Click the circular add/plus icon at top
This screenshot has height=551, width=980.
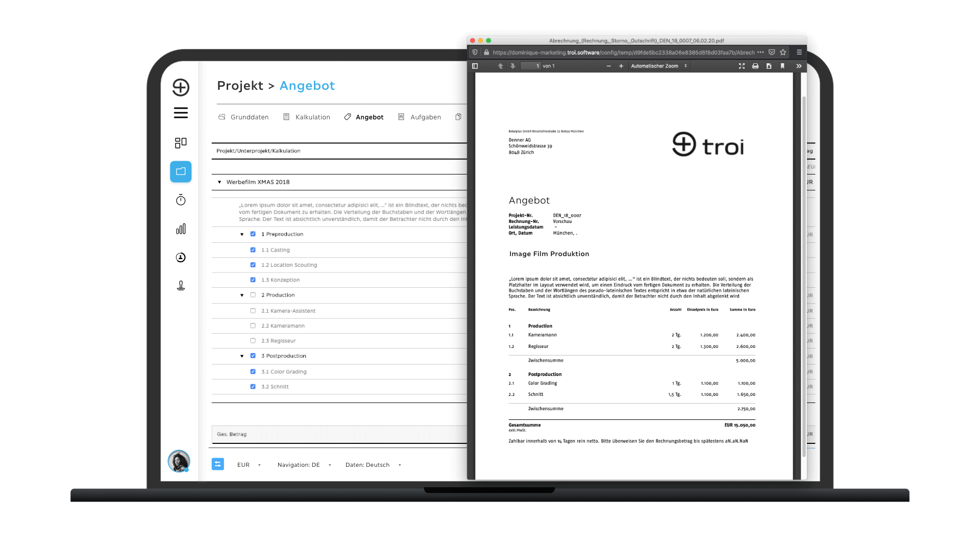tap(180, 86)
